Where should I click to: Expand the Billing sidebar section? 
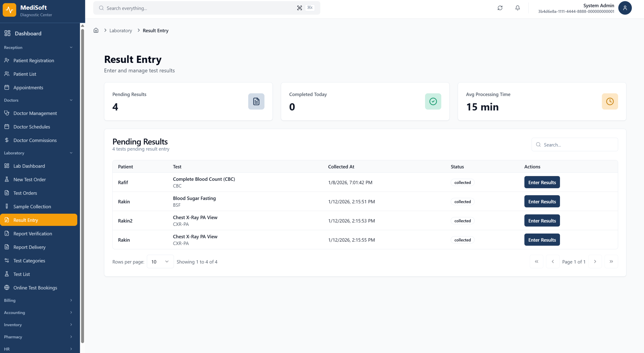tap(38, 300)
